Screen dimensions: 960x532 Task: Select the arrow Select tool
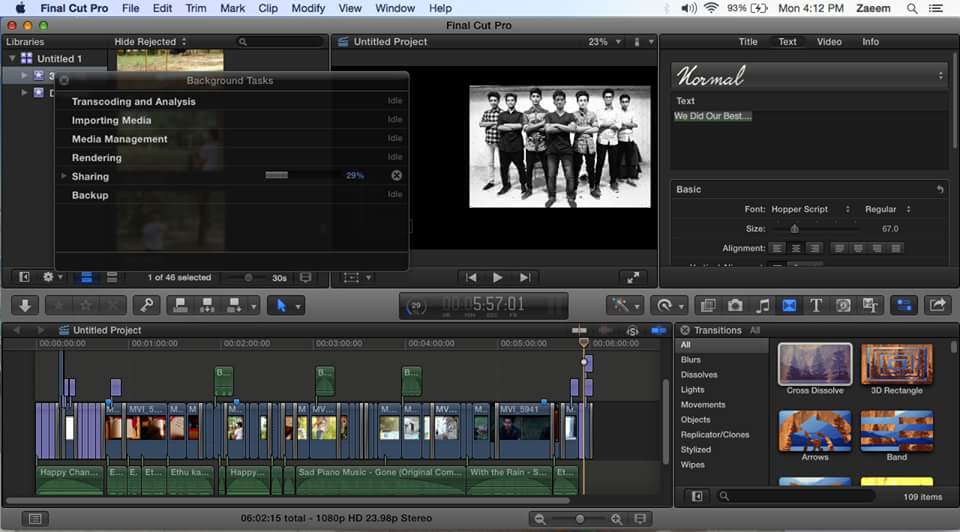click(x=281, y=305)
